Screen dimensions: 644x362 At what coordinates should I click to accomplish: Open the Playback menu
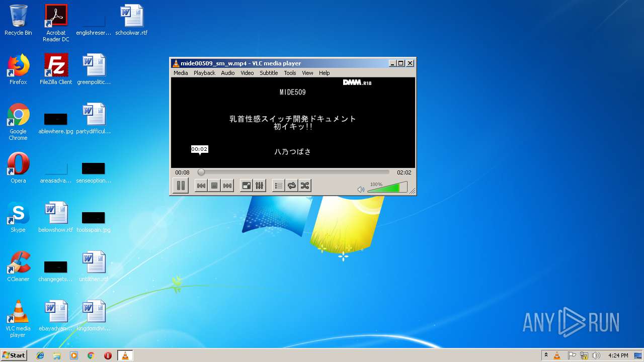(x=204, y=73)
